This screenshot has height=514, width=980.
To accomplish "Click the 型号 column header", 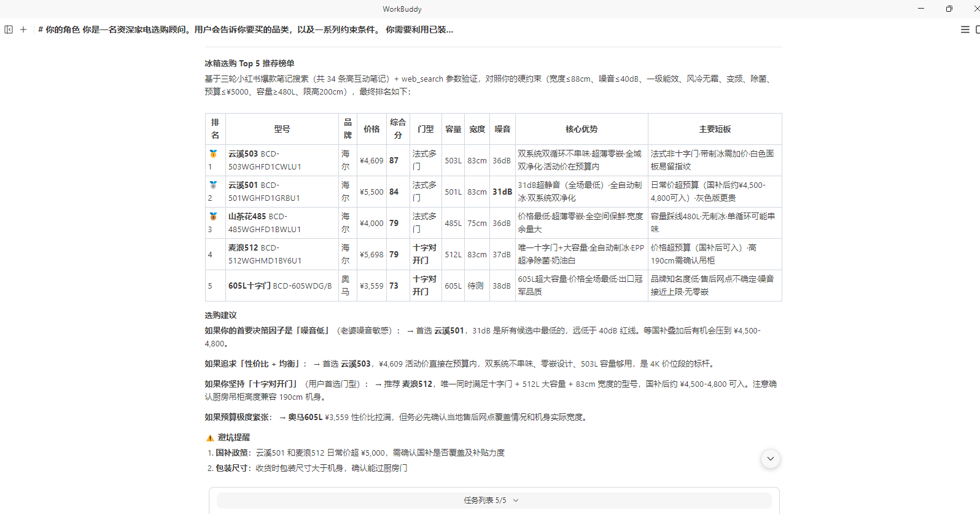I will tap(282, 129).
